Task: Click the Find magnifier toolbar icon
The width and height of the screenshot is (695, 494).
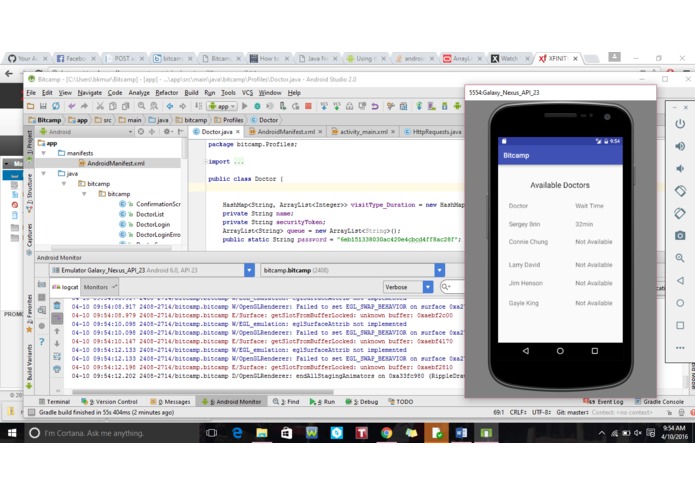Action: click(141, 106)
